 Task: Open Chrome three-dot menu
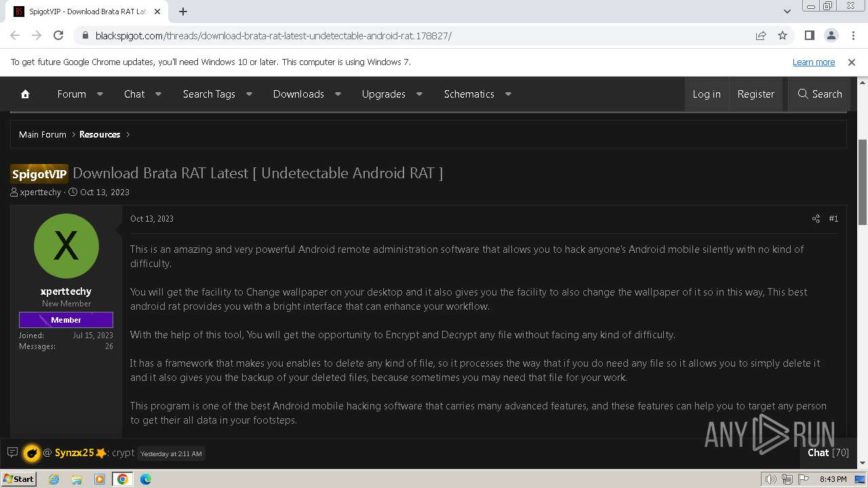pyautogui.click(x=852, y=35)
